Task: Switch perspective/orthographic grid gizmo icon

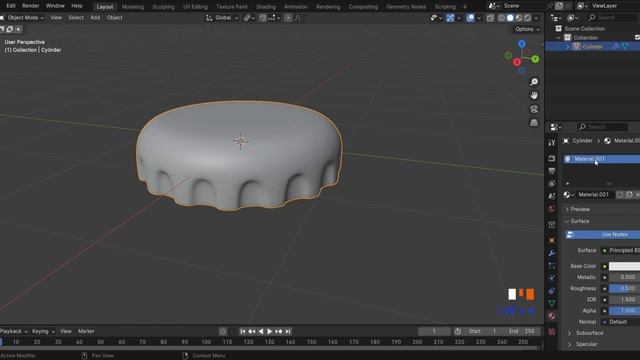Action: tap(534, 122)
